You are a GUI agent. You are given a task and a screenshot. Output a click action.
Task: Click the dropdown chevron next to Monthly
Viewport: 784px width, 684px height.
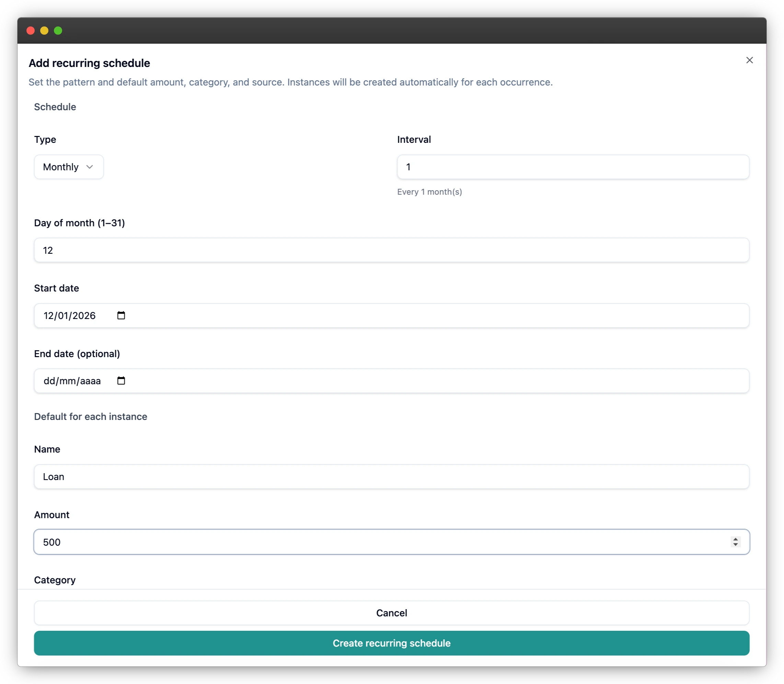pyautogui.click(x=90, y=167)
